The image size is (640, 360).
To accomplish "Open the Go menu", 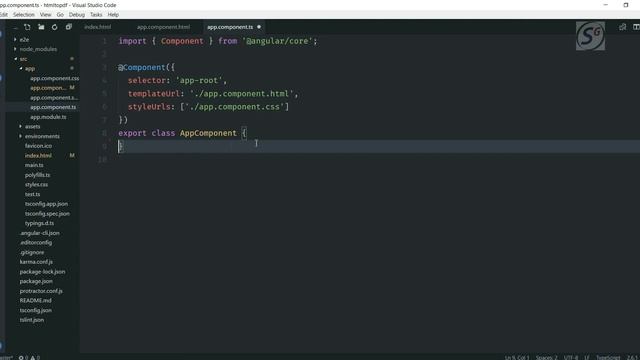I will (x=60, y=15).
